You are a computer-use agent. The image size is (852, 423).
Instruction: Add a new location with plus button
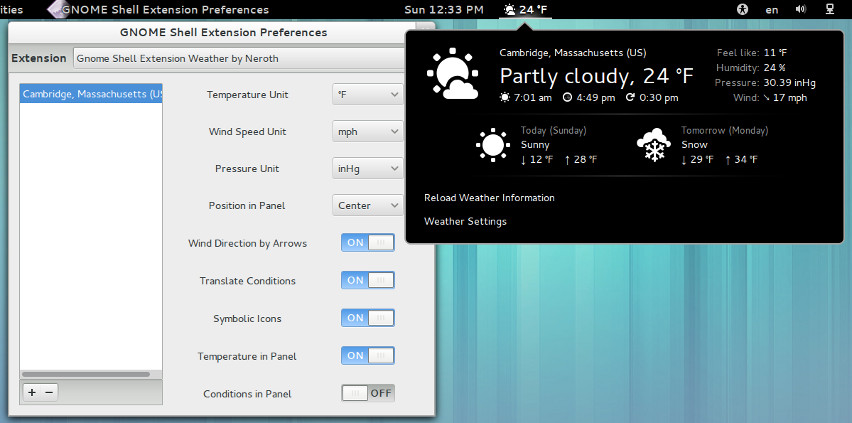[x=32, y=392]
